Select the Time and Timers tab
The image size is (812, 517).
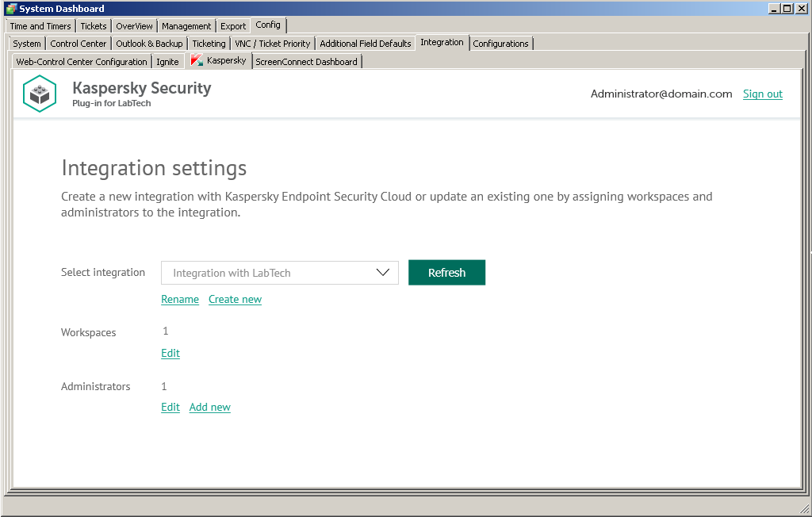[x=40, y=26]
